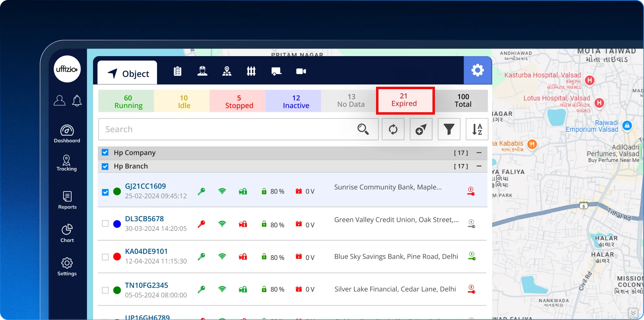The width and height of the screenshot is (644, 320).
Task: Click green location tracker icon for KA04DE9101
Action: click(x=472, y=256)
